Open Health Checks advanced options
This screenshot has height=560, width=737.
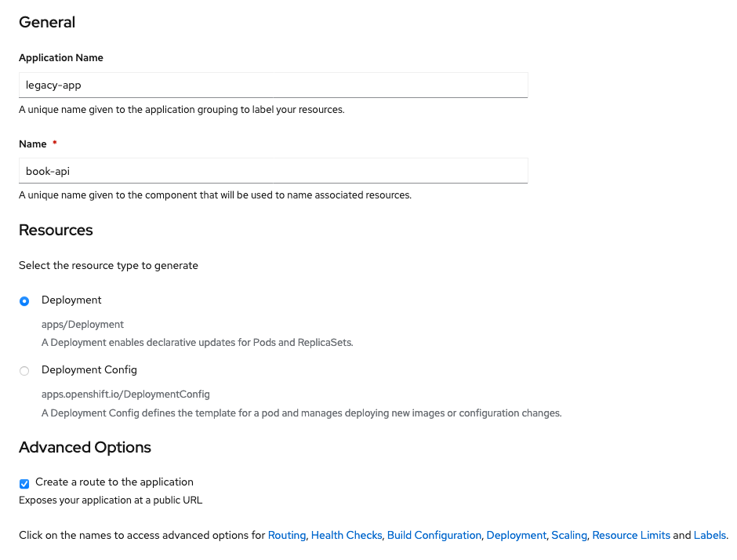(347, 535)
